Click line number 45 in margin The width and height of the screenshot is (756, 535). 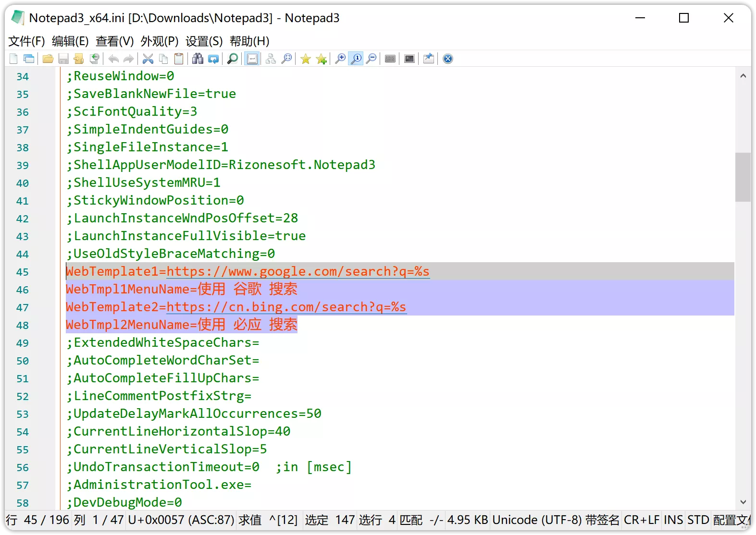(23, 272)
